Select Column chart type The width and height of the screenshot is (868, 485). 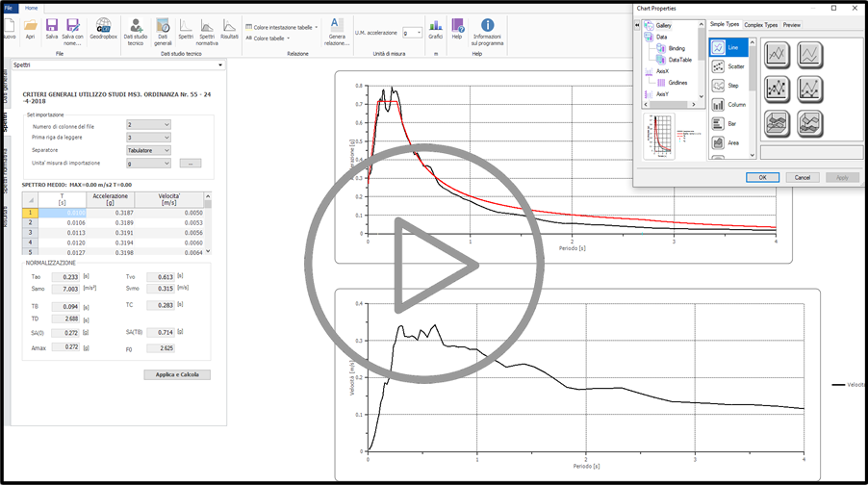tap(728, 105)
